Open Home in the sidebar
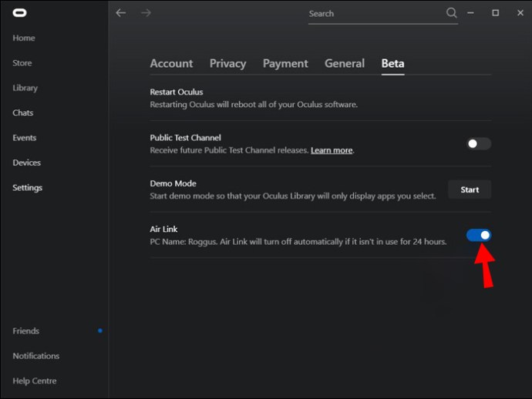Image resolution: width=532 pixels, height=399 pixels. click(x=24, y=38)
